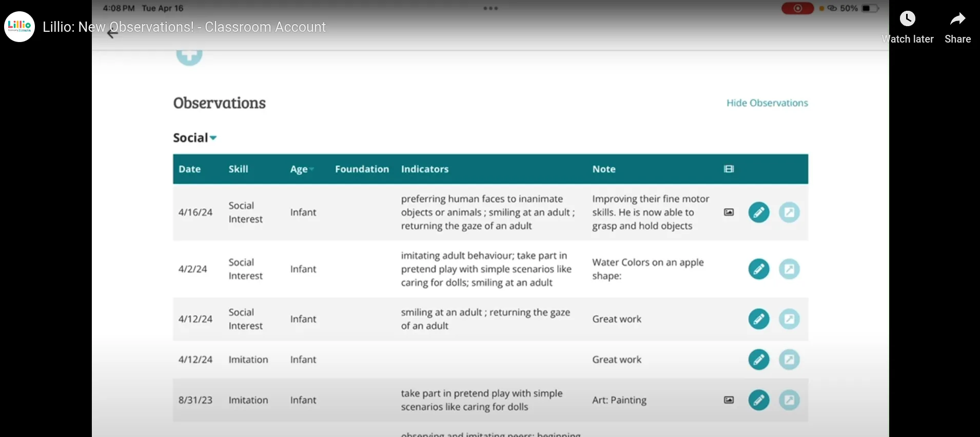Click Hide Observations link

[767, 103]
